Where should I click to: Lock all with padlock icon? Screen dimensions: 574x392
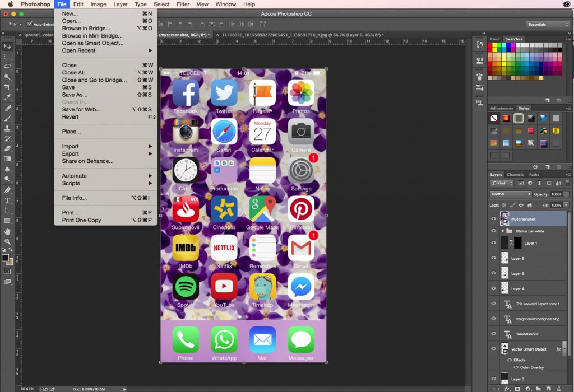[530, 205]
